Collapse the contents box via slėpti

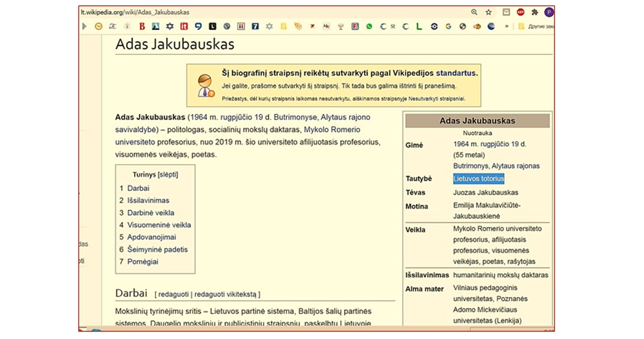(167, 175)
